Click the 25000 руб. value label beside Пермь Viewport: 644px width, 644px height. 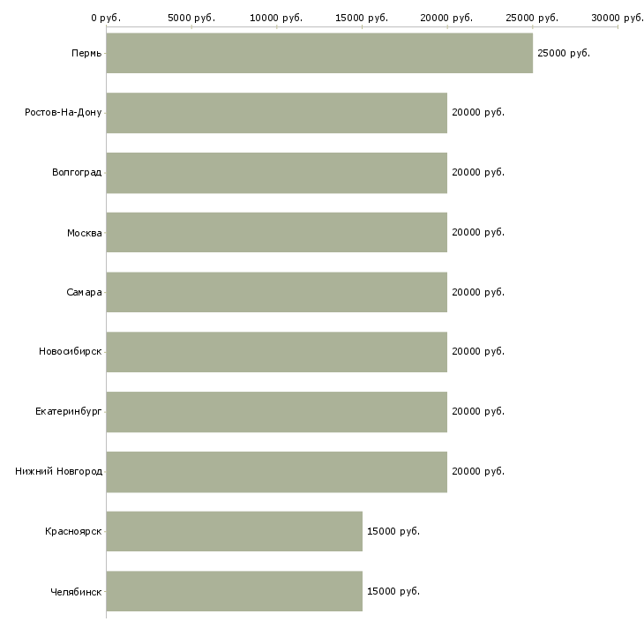563,54
